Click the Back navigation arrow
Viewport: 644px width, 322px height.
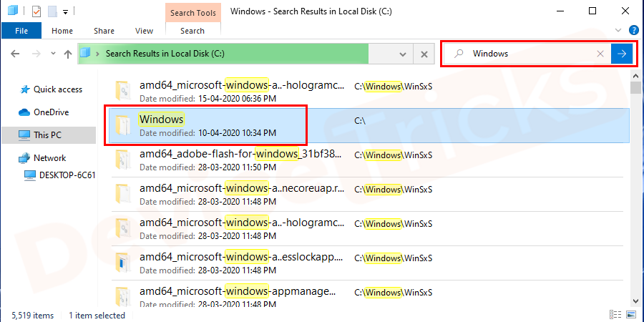[x=15, y=54]
